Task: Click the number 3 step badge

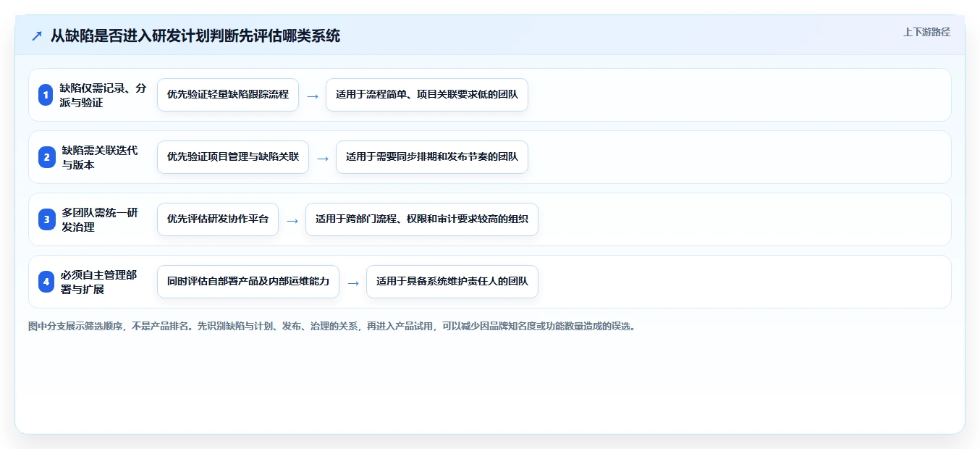Action: click(46, 219)
